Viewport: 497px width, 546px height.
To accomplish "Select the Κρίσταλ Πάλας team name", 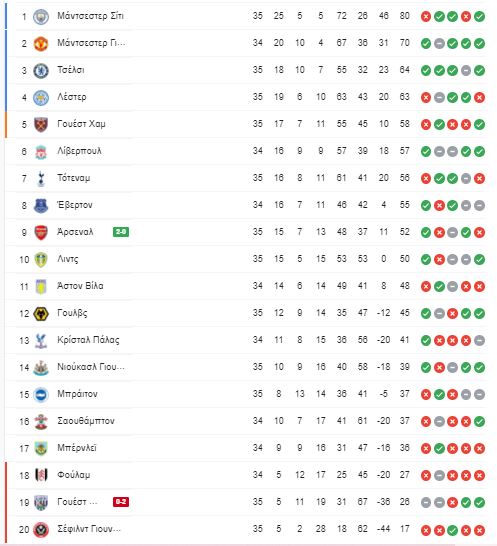I will pos(88,340).
